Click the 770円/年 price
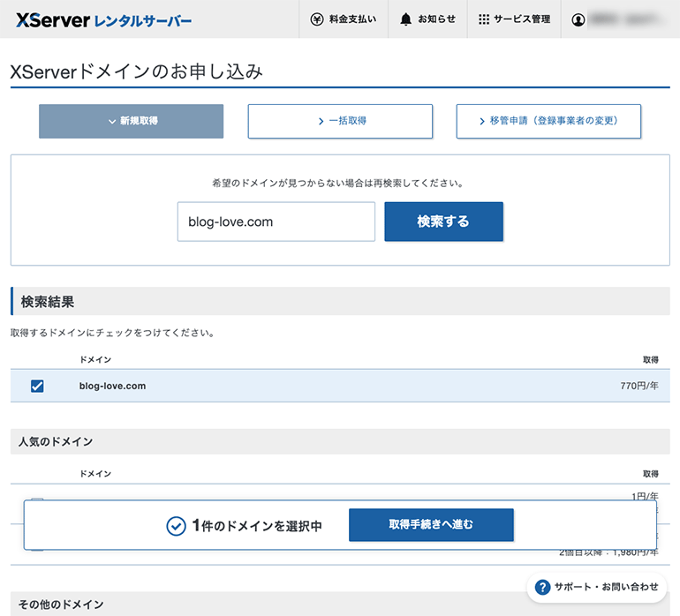The height and width of the screenshot is (616, 680). coord(639,386)
